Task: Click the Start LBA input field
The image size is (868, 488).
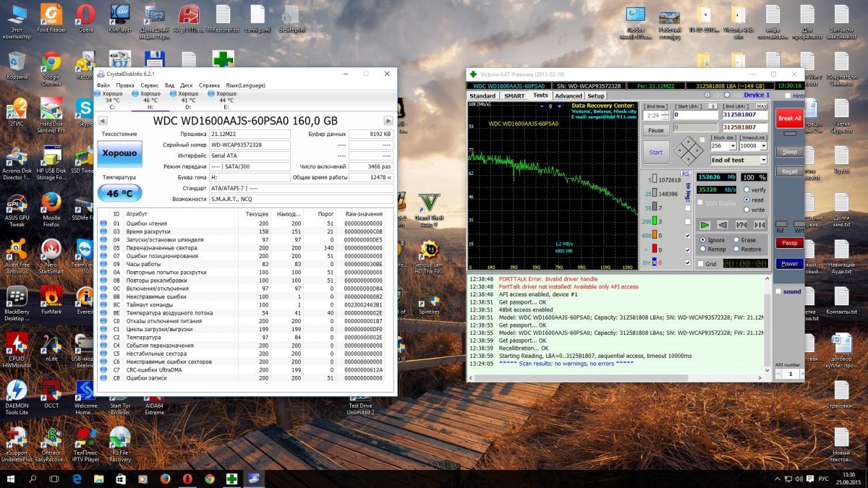Action: [x=696, y=114]
